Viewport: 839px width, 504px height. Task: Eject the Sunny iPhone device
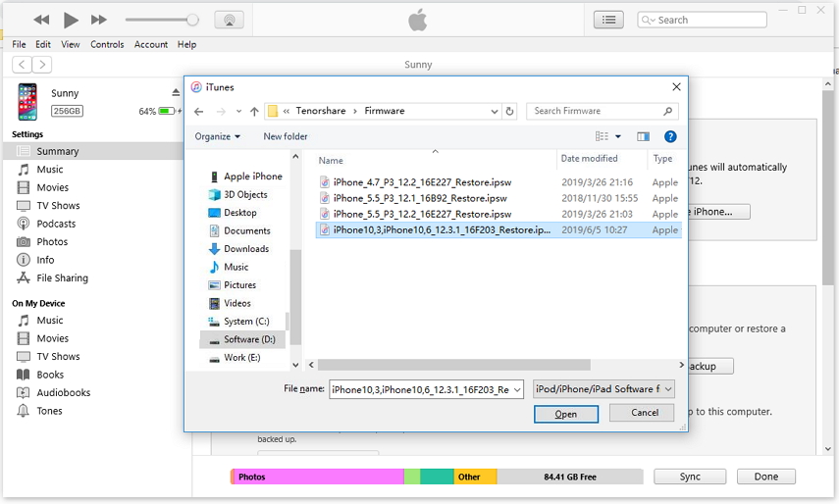pyautogui.click(x=176, y=93)
